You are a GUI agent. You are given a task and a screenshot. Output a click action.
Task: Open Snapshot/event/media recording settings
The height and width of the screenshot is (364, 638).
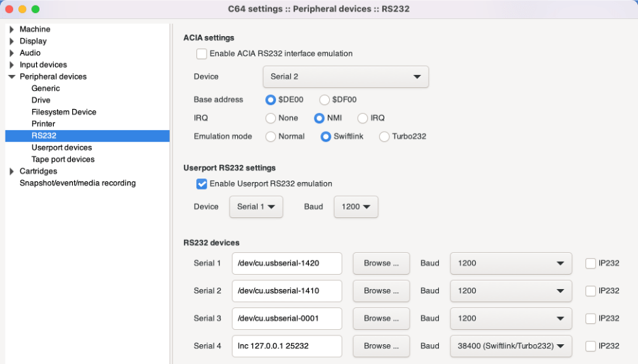(x=77, y=183)
